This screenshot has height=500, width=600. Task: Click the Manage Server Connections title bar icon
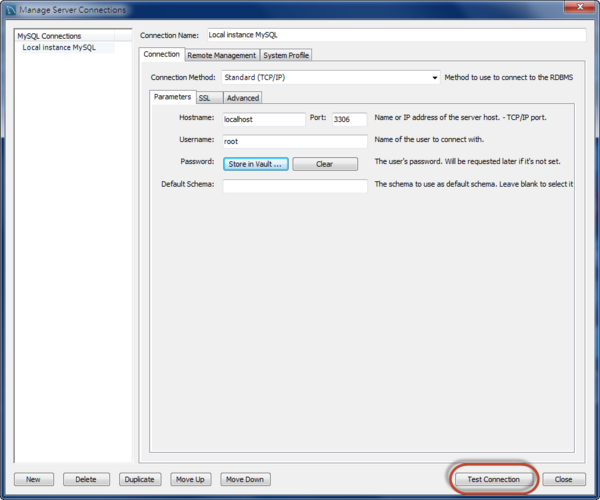click(x=12, y=10)
